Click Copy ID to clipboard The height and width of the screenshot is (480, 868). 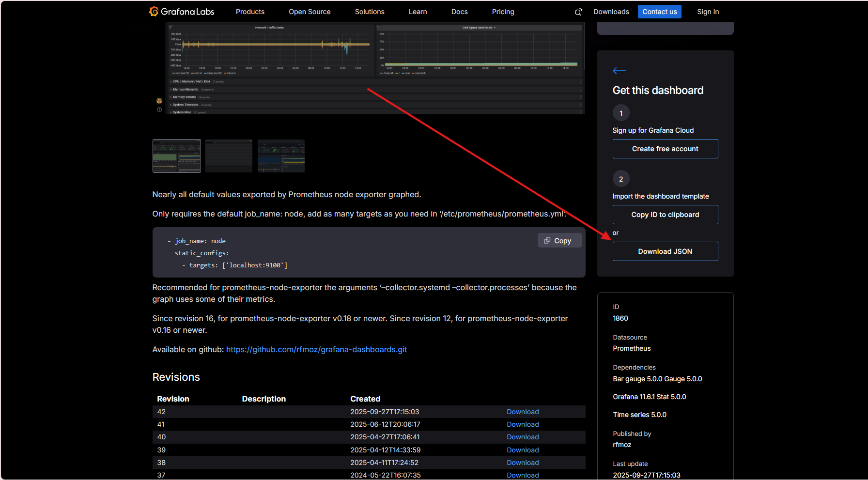(x=665, y=215)
